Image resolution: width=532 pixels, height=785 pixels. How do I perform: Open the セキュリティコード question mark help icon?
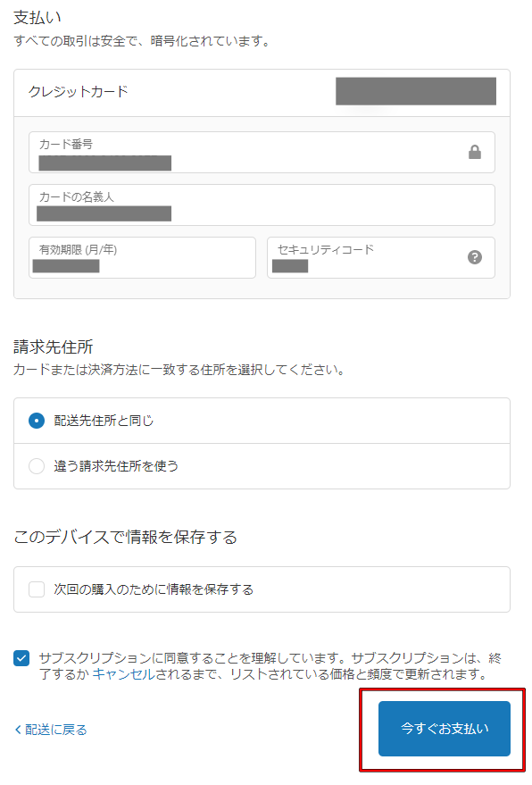[475, 257]
